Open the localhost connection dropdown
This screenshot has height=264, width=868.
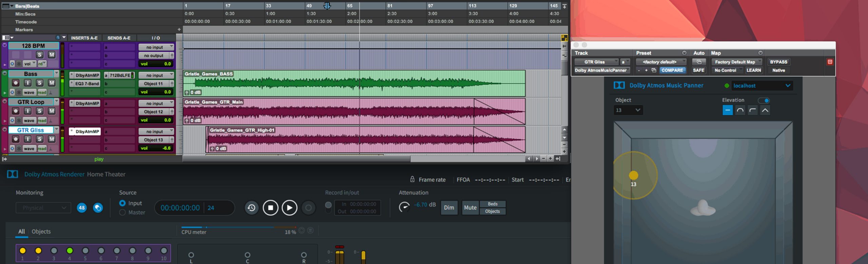coord(762,86)
